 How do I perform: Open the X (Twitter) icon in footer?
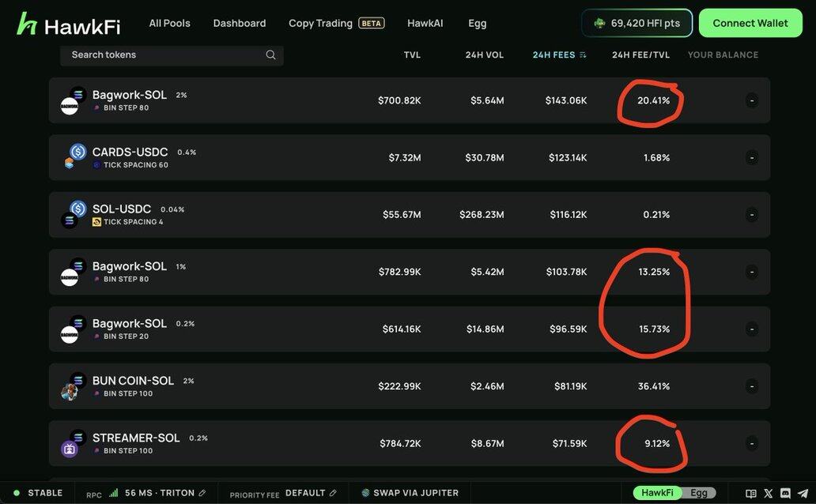click(768, 493)
